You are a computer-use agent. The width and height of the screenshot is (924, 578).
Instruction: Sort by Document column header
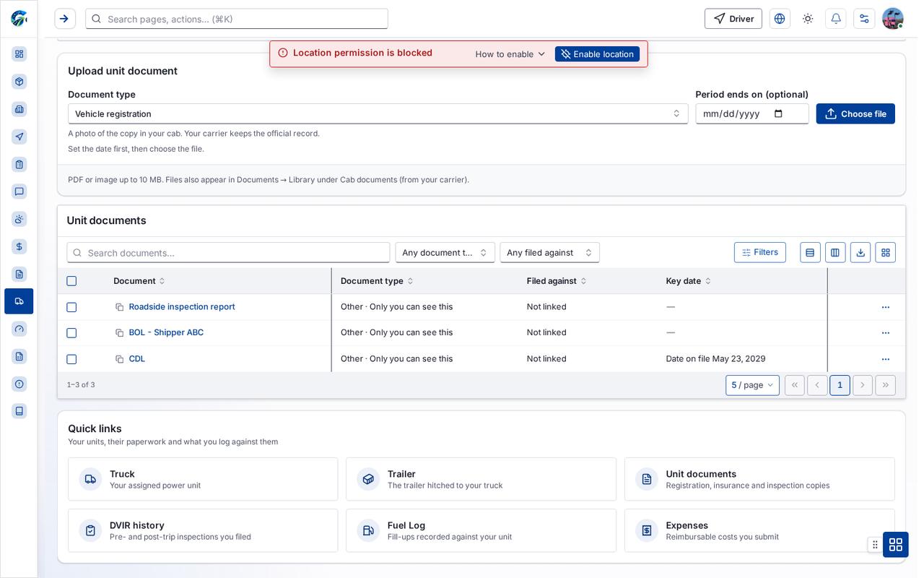139,281
